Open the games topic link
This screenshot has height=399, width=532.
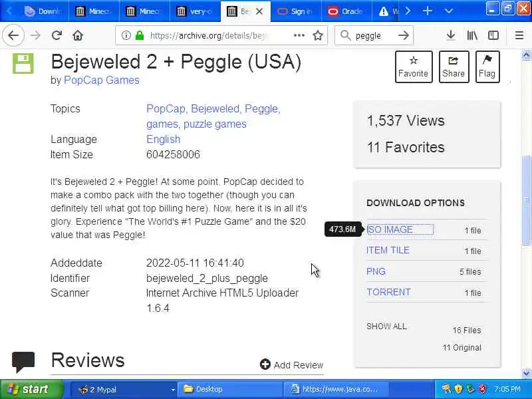click(162, 124)
